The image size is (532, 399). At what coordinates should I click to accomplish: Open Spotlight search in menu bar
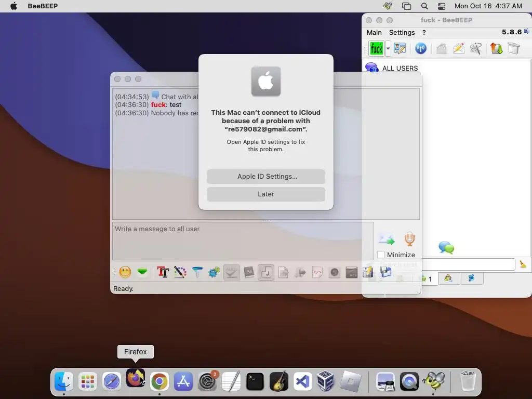point(424,6)
